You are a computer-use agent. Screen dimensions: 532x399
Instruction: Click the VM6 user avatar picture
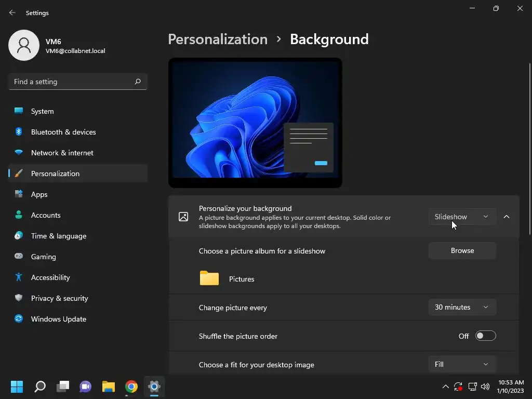pos(24,45)
